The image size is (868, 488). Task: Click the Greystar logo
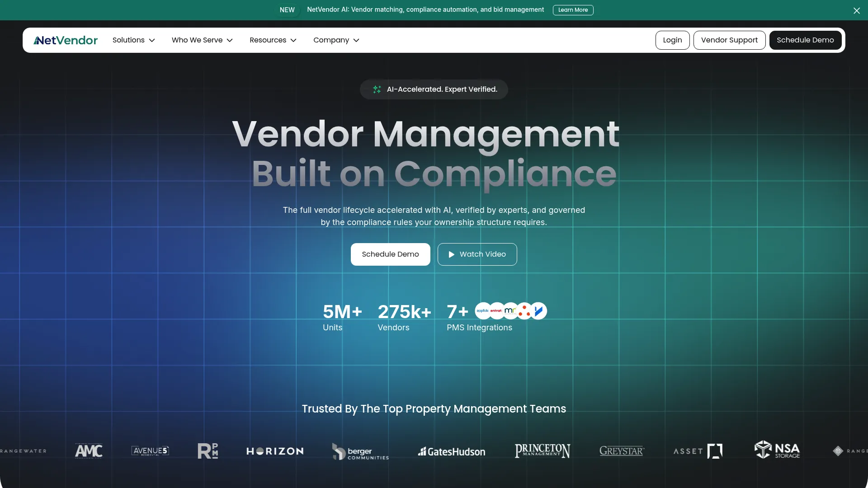click(x=622, y=451)
